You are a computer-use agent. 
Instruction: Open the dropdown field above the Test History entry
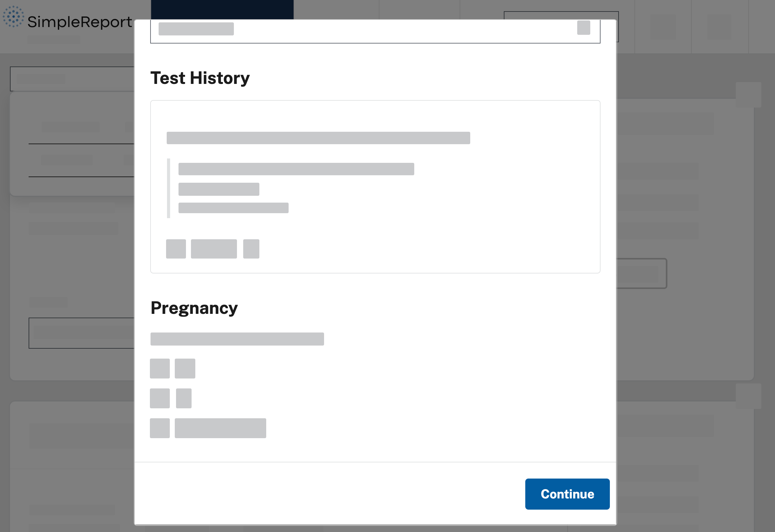pos(318,137)
